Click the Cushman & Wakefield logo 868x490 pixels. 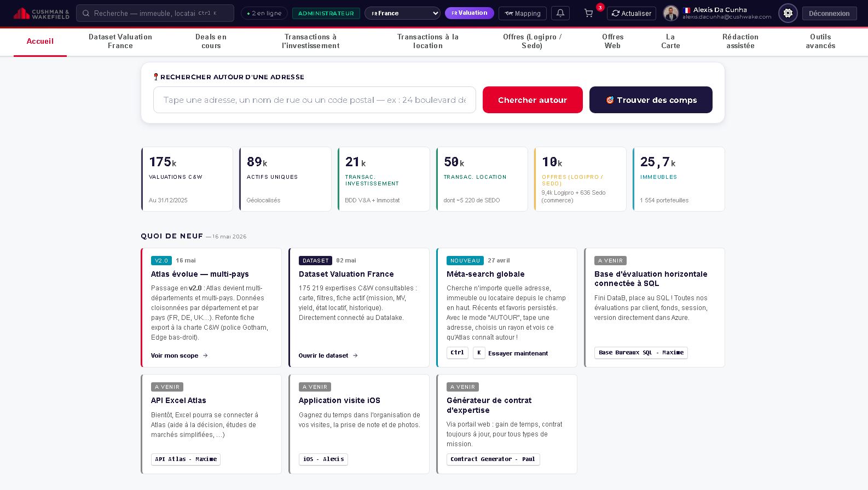42,14
